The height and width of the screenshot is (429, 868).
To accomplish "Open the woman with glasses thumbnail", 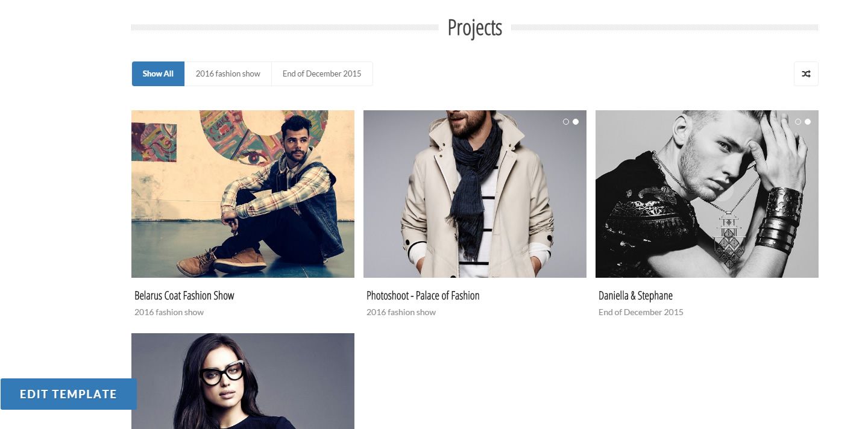I will tap(242, 381).
